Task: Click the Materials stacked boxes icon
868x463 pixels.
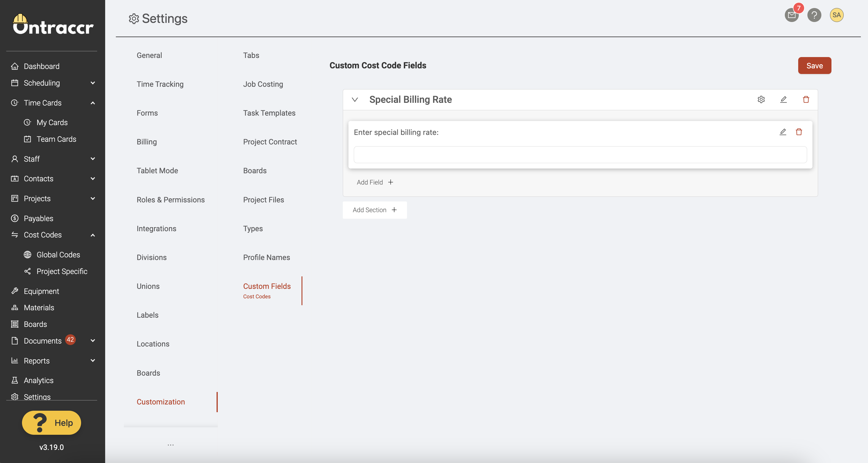Action: 15,308
